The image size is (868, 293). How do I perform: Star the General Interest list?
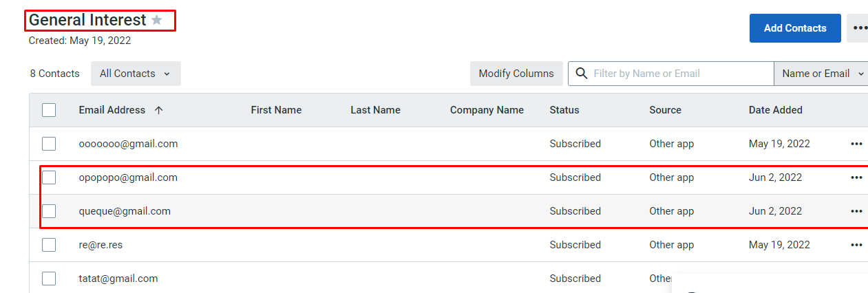click(x=157, y=21)
